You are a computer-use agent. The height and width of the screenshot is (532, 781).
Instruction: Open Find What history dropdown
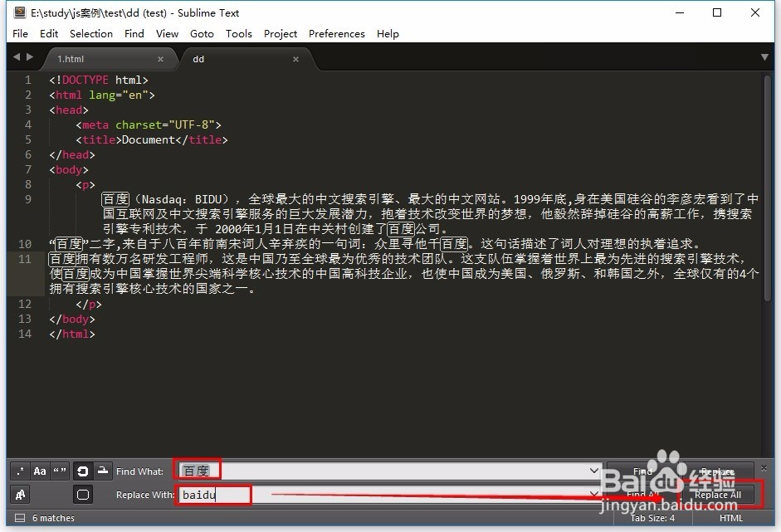point(593,471)
